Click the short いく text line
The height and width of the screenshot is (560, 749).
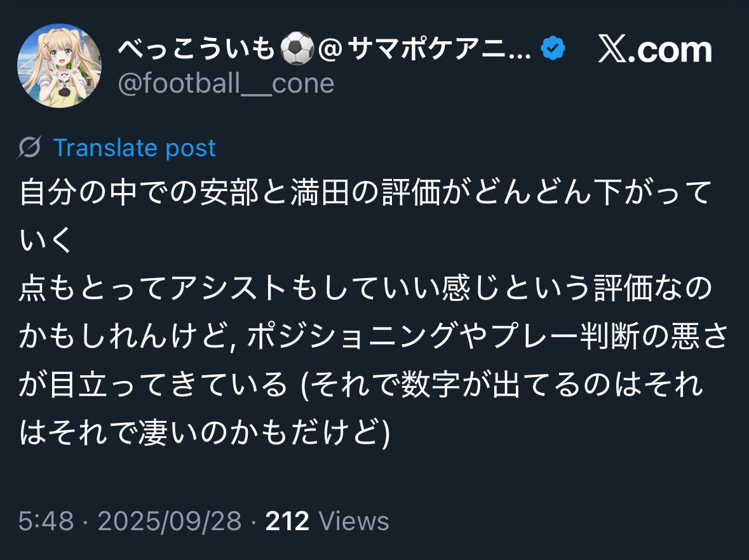(47, 242)
